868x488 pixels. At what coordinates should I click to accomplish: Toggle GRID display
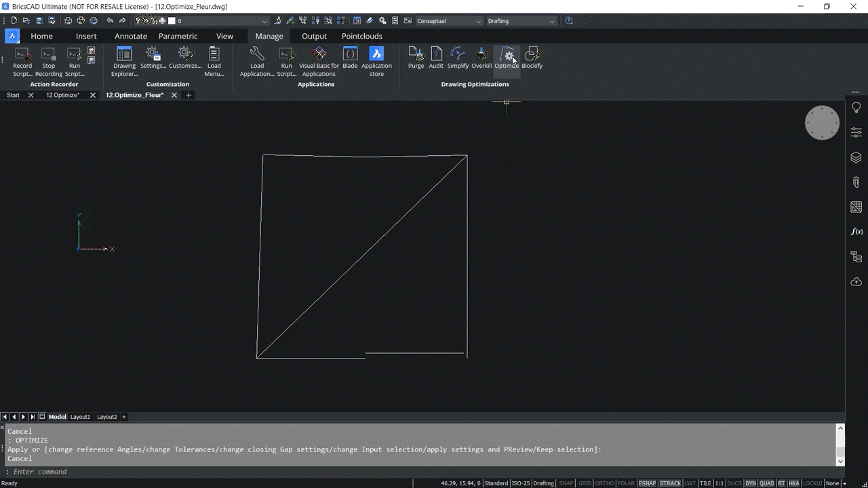585,483
